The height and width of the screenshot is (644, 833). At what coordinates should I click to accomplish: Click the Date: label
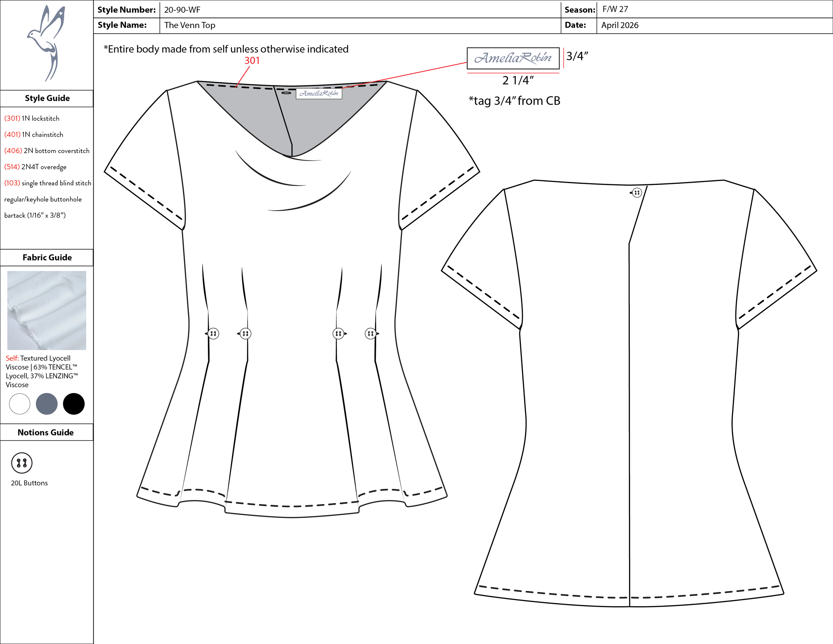tap(575, 25)
